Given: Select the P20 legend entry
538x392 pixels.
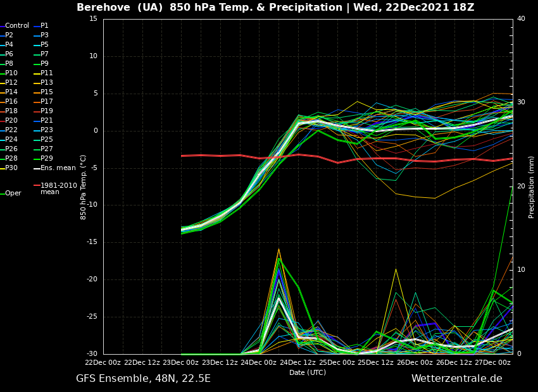Looking at the screenshot, I should [x=11, y=121].
